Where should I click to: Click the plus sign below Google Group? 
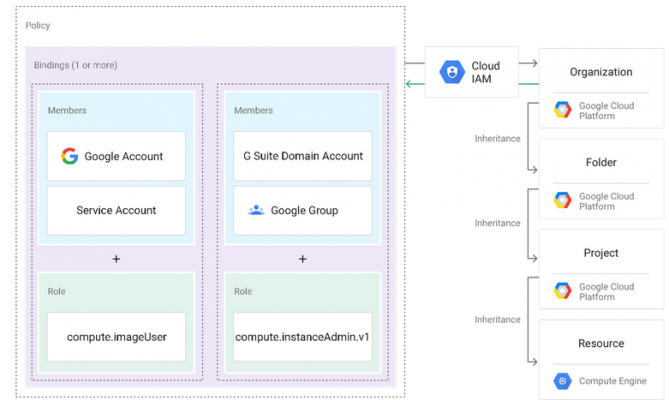pos(303,259)
